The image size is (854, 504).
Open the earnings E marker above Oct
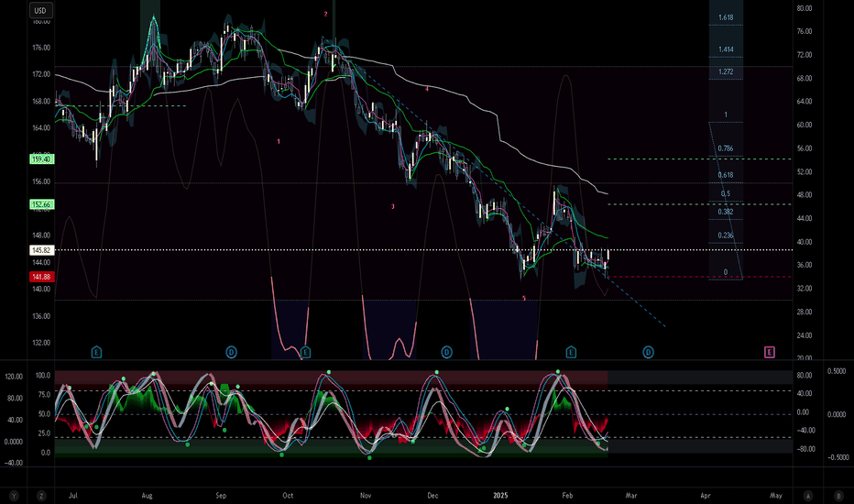(305, 352)
